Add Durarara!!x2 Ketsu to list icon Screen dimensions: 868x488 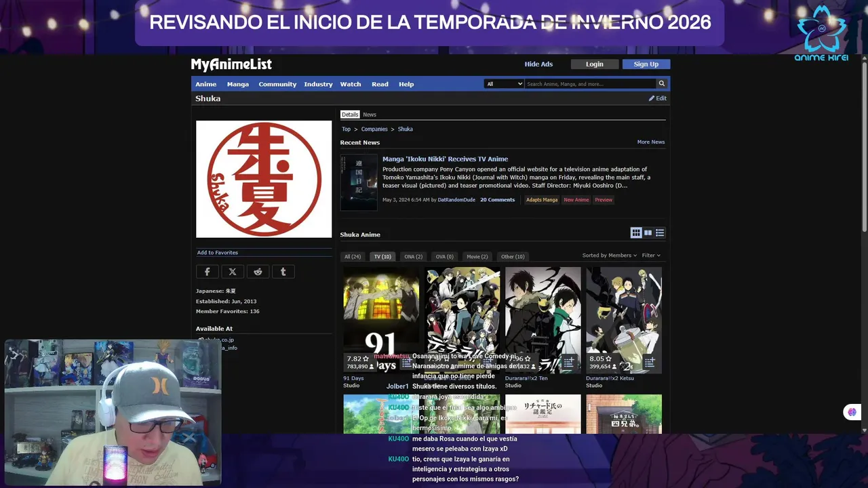click(649, 363)
